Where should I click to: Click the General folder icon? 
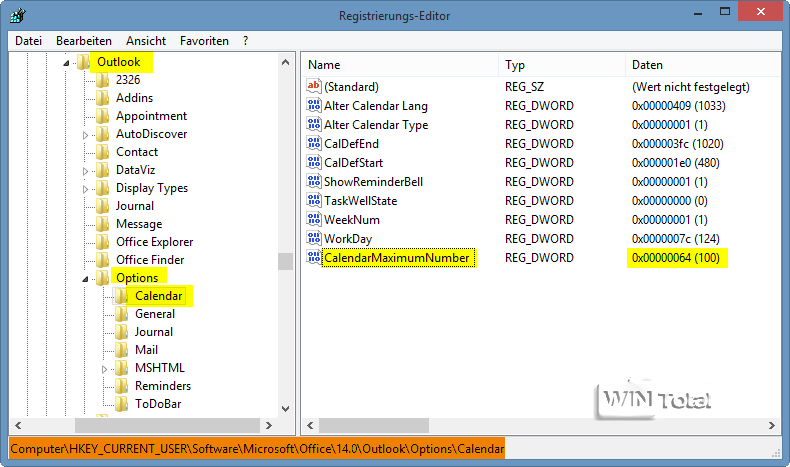[121, 314]
